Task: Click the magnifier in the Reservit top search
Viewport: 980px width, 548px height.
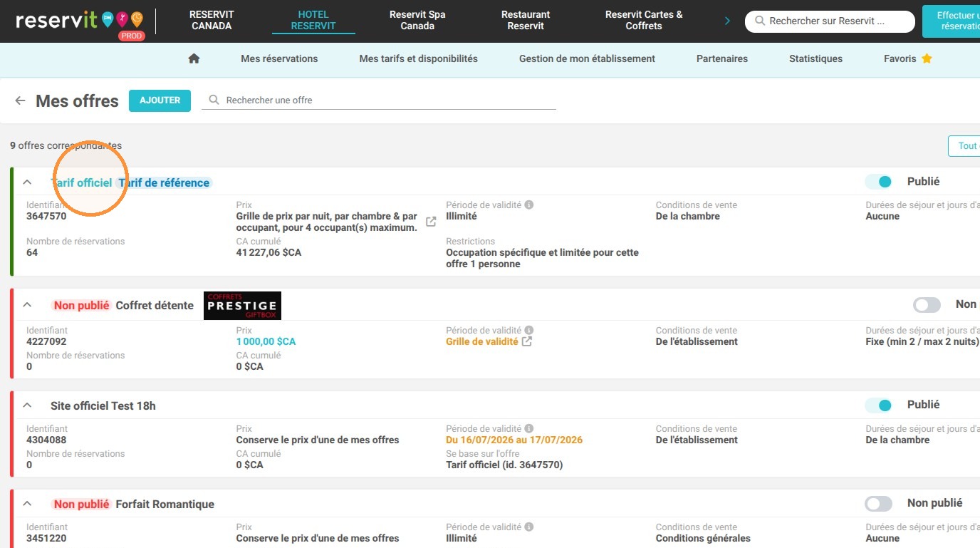Action: [x=760, y=21]
